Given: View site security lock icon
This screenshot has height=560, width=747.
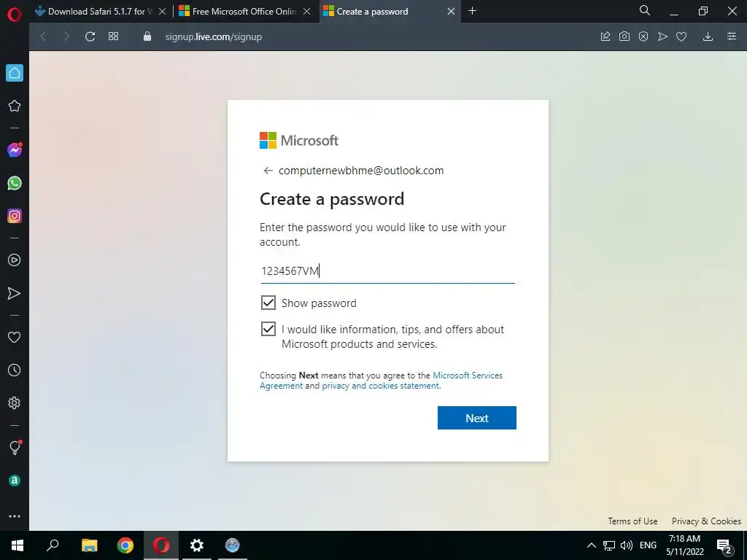Looking at the screenshot, I should pos(147,36).
